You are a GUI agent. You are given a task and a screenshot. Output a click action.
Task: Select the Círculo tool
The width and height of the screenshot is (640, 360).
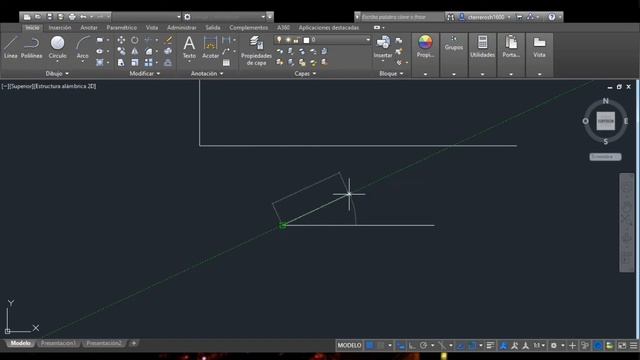coord(58,47)
